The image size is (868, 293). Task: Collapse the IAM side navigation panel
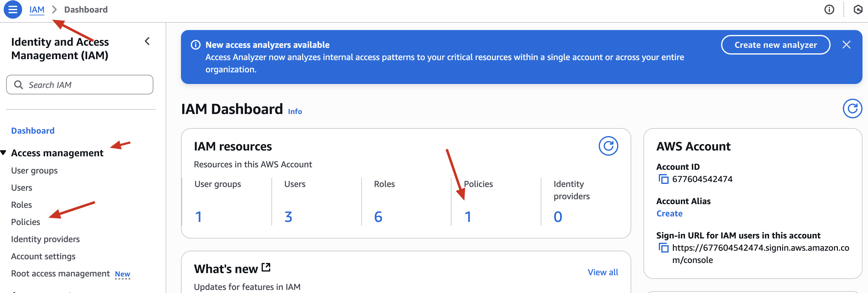(x=147, y=41)
